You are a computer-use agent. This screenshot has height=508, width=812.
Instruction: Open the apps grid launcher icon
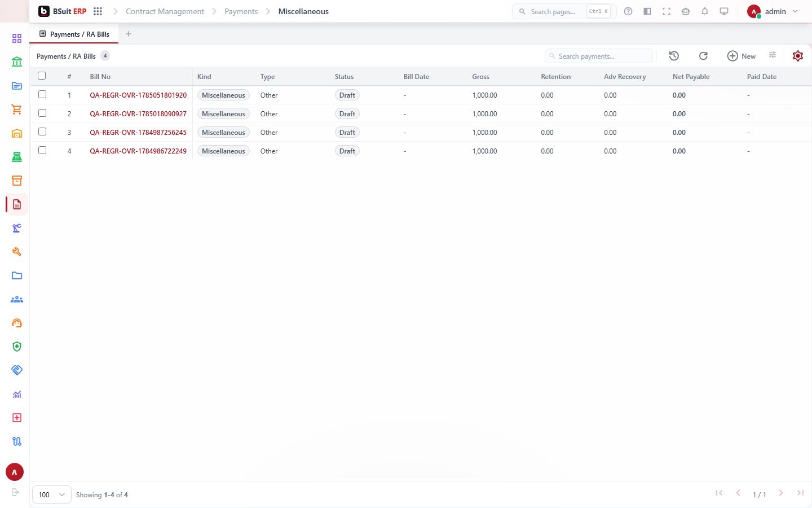[98, 11]
